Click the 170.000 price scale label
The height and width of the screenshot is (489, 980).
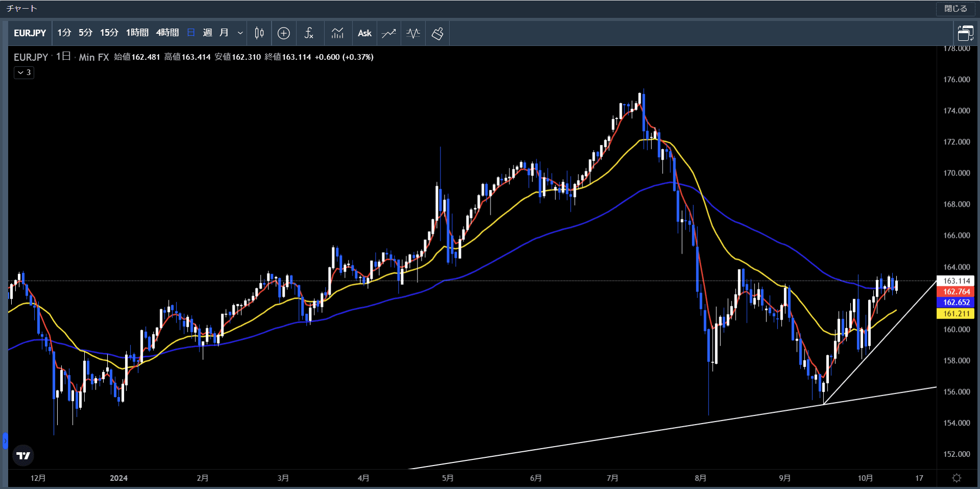[957, 173]
